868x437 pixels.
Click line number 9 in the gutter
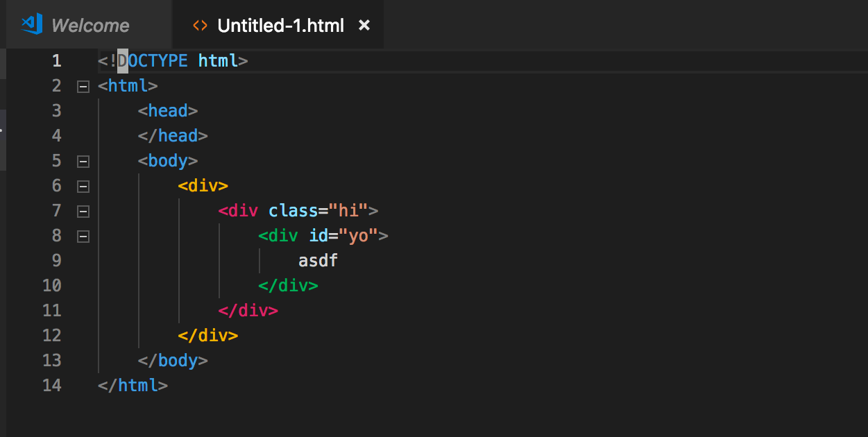57,261
